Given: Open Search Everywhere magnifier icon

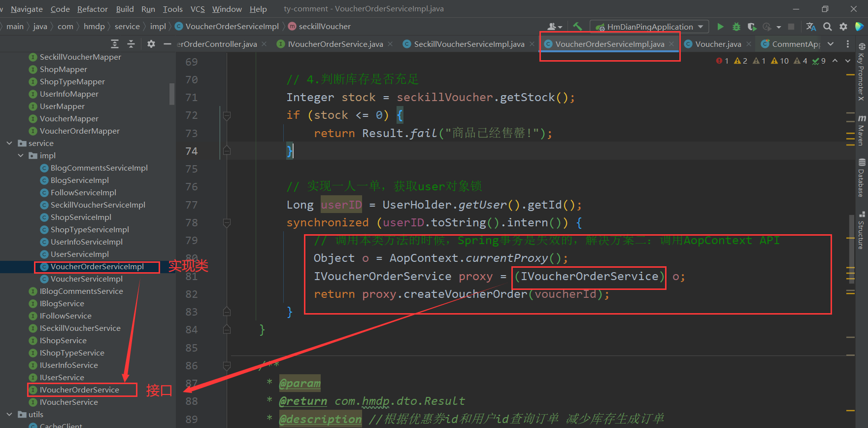Looking at the screenshot, I should (x=828, y=27).
